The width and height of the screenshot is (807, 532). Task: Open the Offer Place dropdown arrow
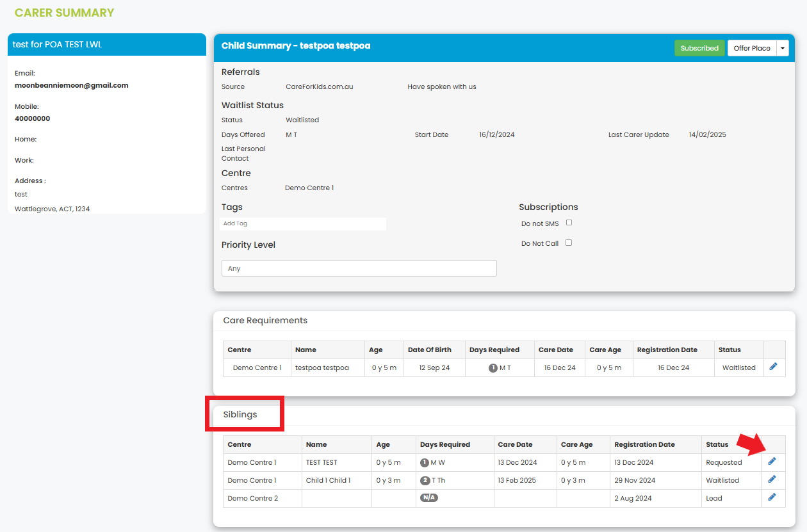(x=783, y=48)
